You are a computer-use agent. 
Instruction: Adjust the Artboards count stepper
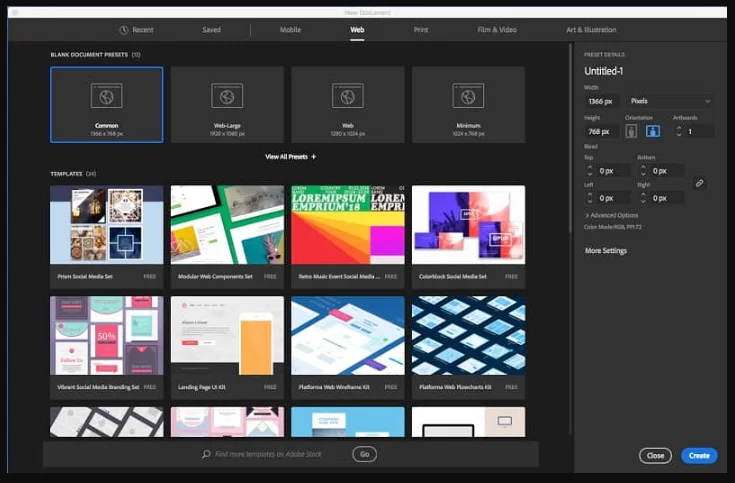point(678,131)
